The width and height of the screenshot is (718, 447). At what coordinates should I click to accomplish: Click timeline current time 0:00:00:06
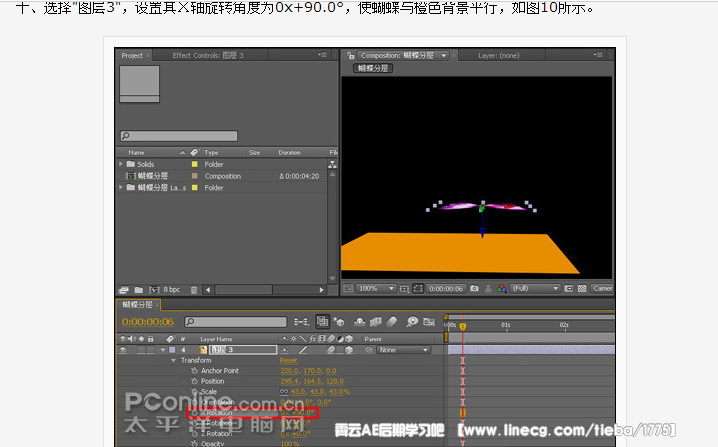tap(148, 322)
